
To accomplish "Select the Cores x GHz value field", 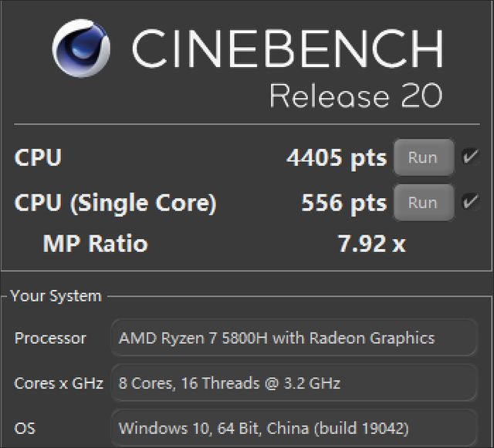I will tap(294, 383).
